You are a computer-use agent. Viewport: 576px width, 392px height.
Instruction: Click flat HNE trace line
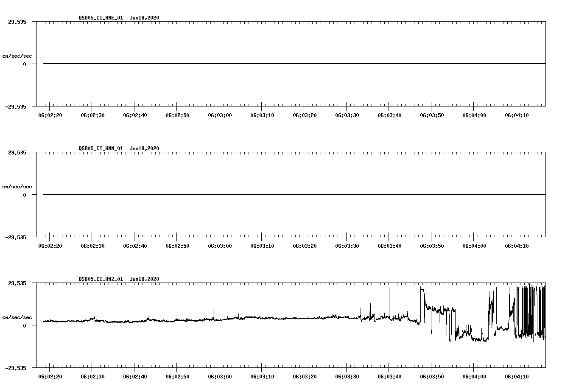click(294, 64)
